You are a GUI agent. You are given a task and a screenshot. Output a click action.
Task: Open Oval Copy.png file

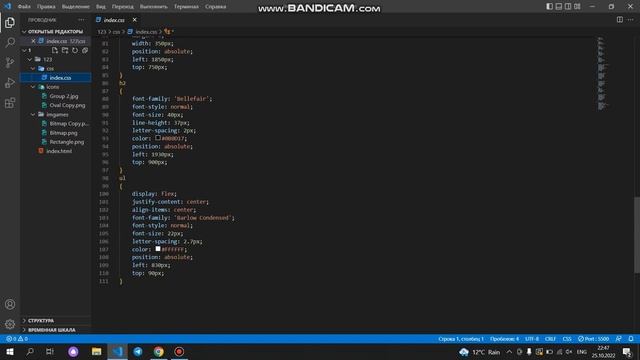67,105
